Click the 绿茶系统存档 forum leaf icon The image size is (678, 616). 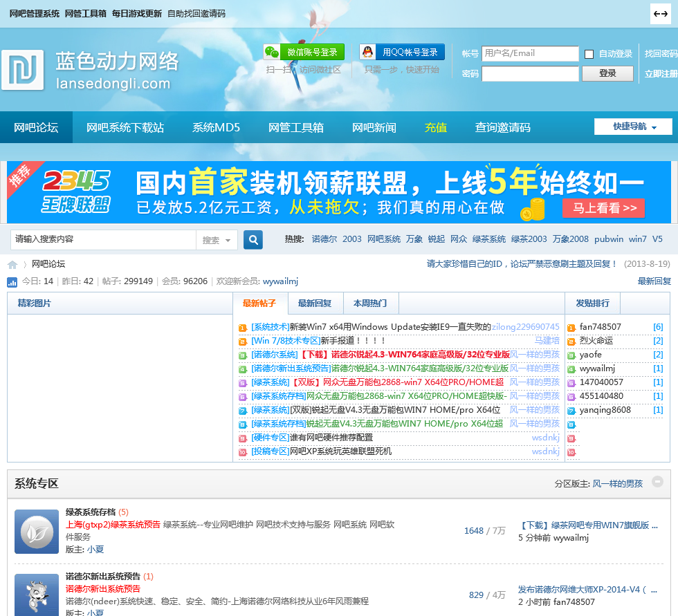tap(37, 532)
